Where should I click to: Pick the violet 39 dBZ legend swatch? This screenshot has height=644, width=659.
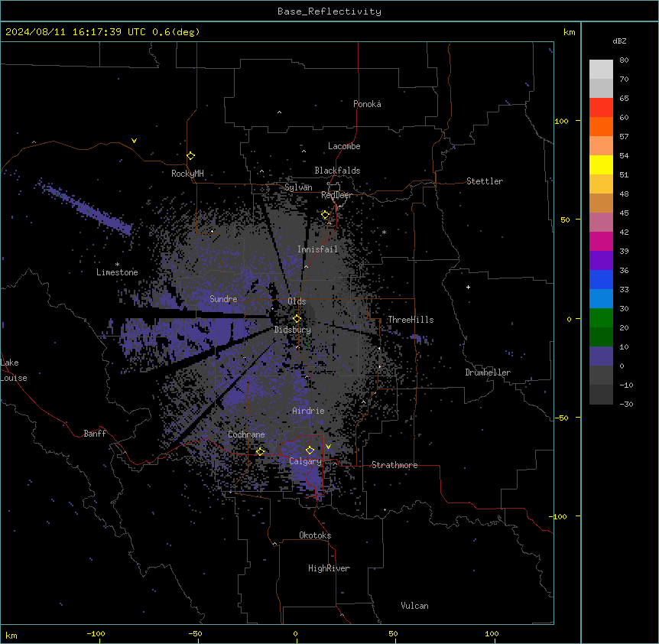tap(601, 261)
